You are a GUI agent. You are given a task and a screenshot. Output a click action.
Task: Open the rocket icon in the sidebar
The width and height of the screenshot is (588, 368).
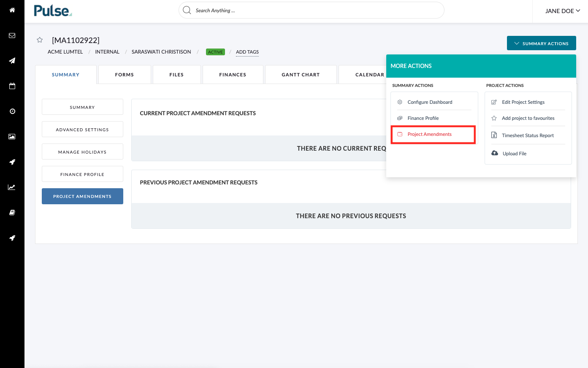pyautogui.click(x=12, y=162)
